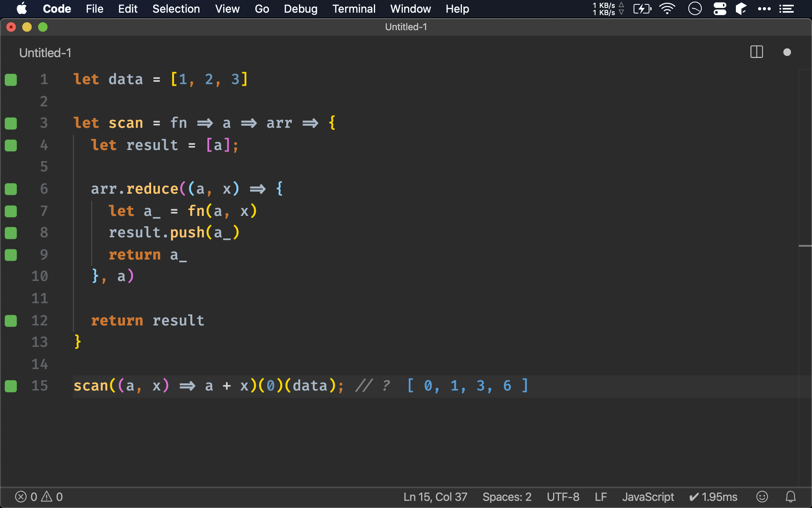The width and height of the screenshot is (812, 508).
Task: Click the three dots menu bar icon
Action: click(764, 8)
